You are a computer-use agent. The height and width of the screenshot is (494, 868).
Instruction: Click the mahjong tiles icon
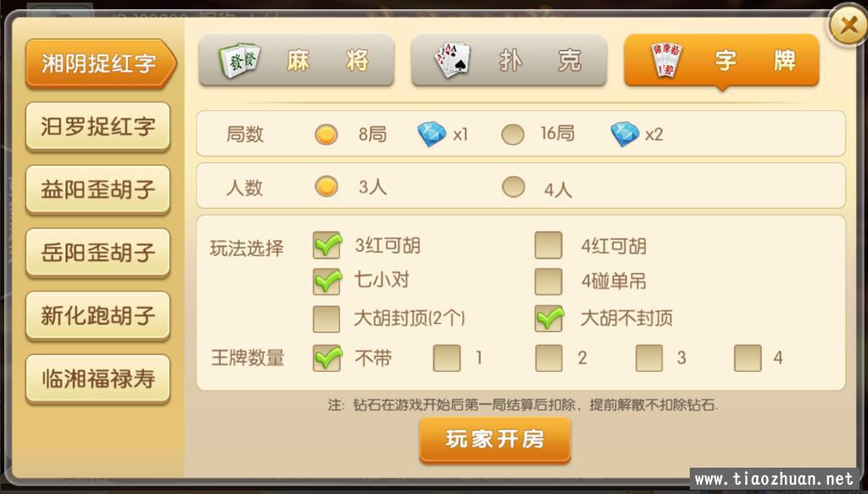(x=239, y=59)
